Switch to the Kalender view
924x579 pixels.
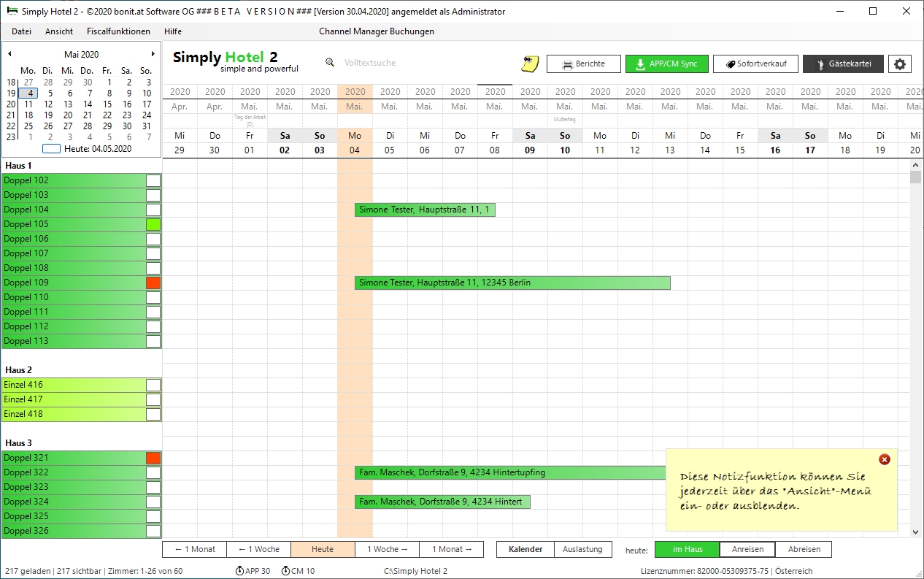pyautogui.click(x=525, y=549)
